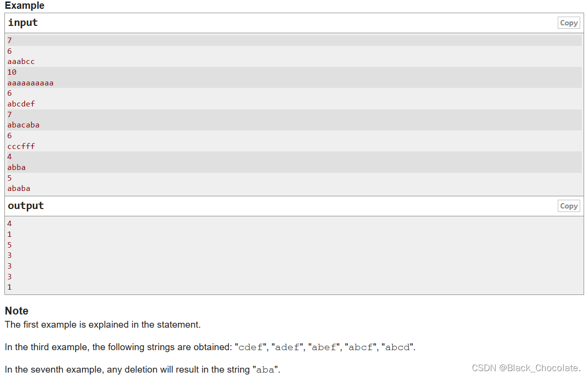
Task: Click the 'input' section header
Action: tap(23, 22)
